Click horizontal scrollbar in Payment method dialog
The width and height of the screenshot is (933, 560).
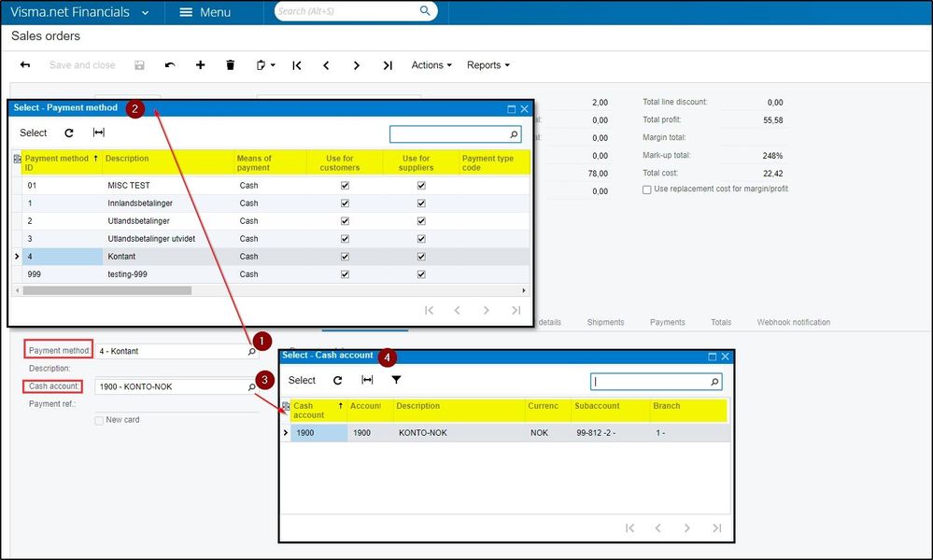tap(107, 290)
